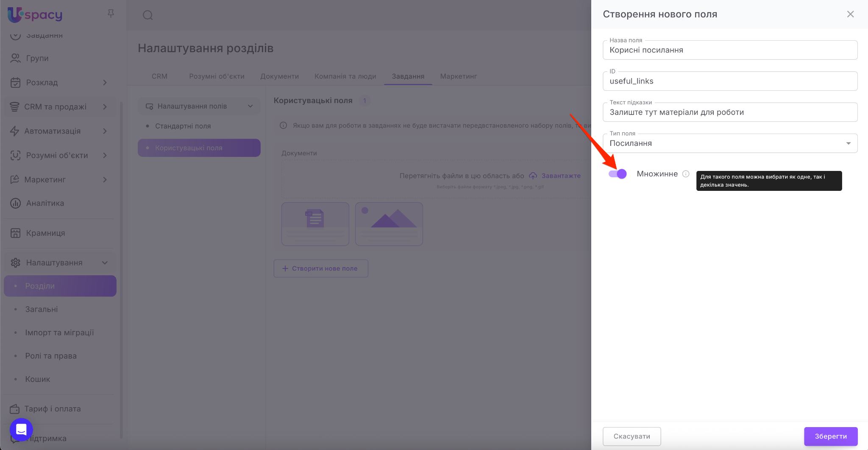This screenshot has height=450, width=868.
Task: Close the Створення нового поля panel
Action: pyautogui.click(x=850, y=14)
